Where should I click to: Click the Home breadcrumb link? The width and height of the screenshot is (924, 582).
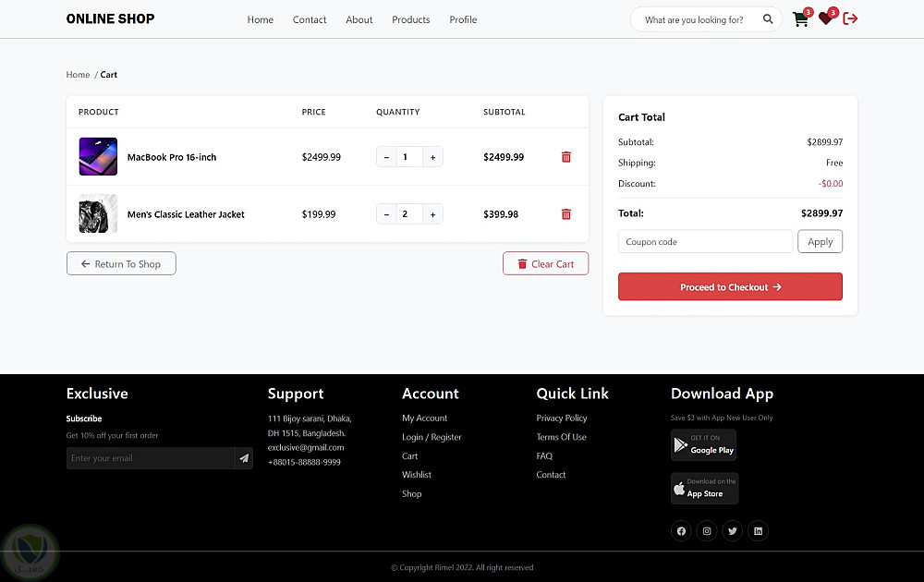click(78, 75)
